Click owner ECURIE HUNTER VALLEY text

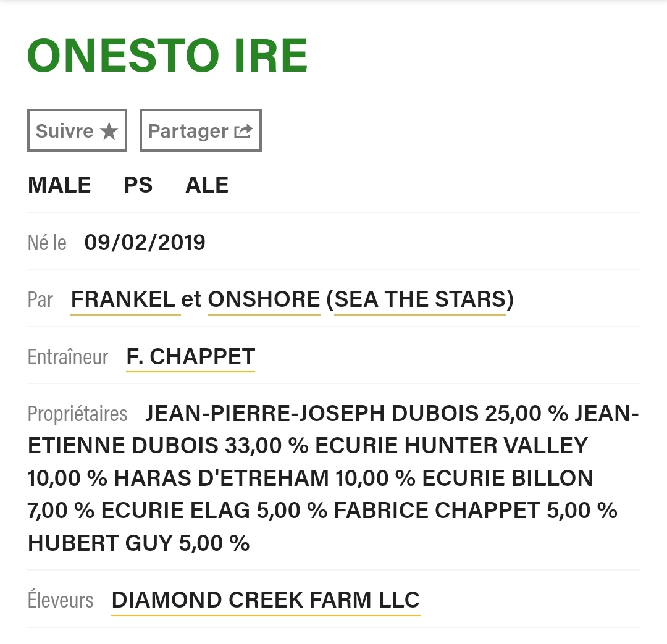451,446
